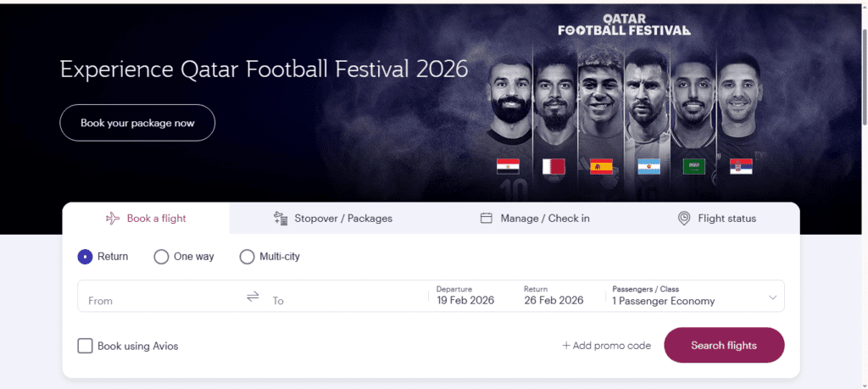Viewport: 868px width, 389px height.
Task: Click the Book your package now button
Action: pos(137,123)
